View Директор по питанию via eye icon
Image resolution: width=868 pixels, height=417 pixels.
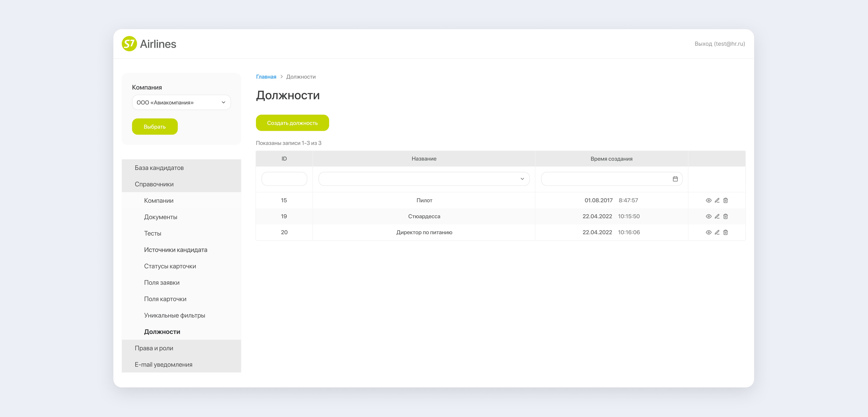(x=708, y=232)
